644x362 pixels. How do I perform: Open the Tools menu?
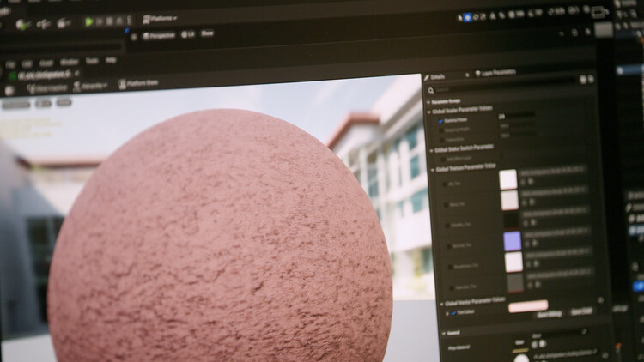[92, 61]
